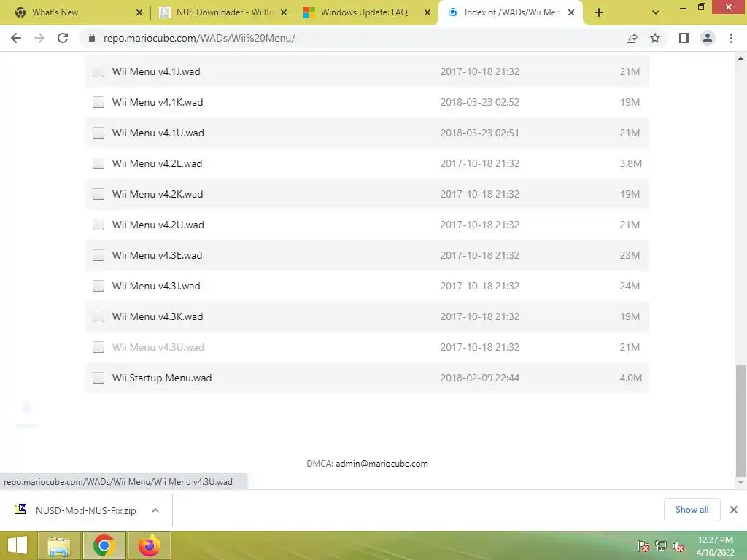Reload the current page
The width and height of the screenshot is (747, 560).
coord(63,38)
